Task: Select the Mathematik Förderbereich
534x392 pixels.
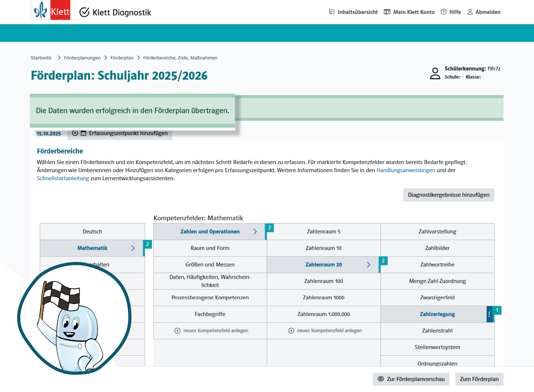Action: point(92,248)
